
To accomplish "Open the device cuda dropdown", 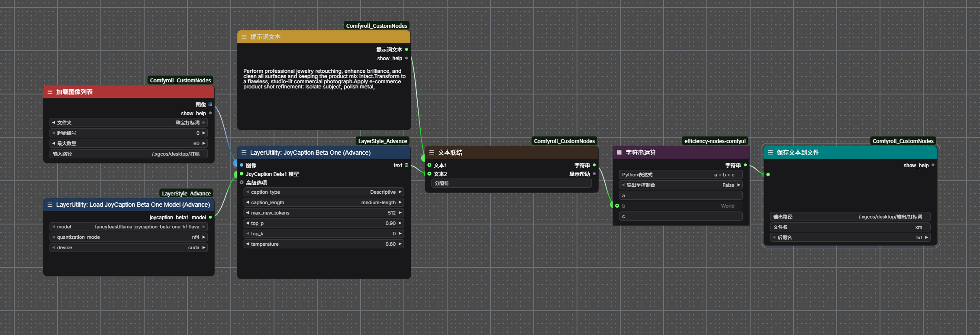I will [129, 247].
